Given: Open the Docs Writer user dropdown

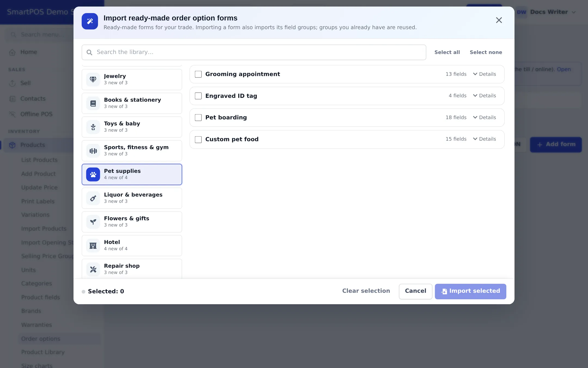Looking at the screenshot, I should pos(546,12).
